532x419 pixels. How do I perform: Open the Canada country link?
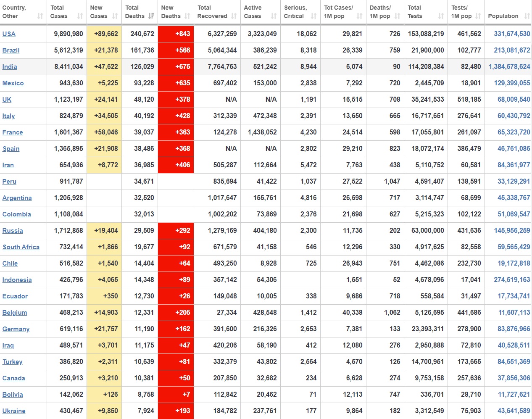(13, 378)
